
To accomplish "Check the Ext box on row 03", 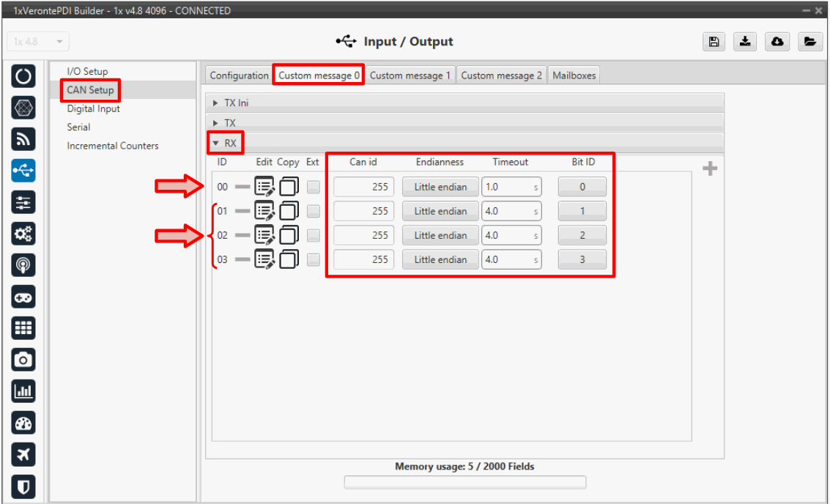I will click(314, 259).
